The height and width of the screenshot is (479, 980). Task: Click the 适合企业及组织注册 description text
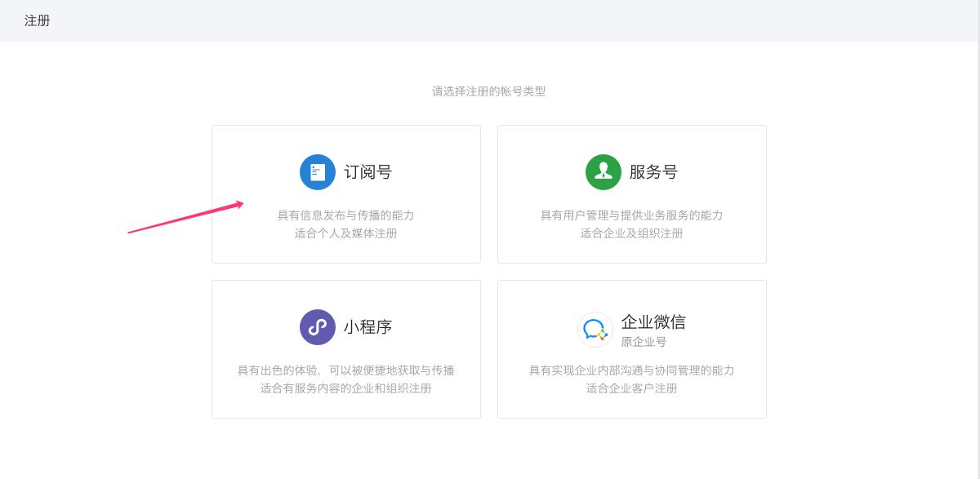point(632,233)
